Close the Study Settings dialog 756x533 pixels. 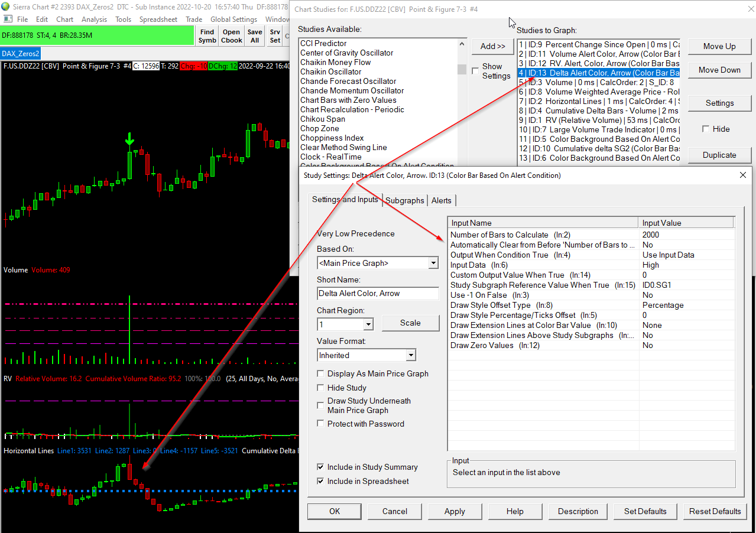[x=743, y=175]
